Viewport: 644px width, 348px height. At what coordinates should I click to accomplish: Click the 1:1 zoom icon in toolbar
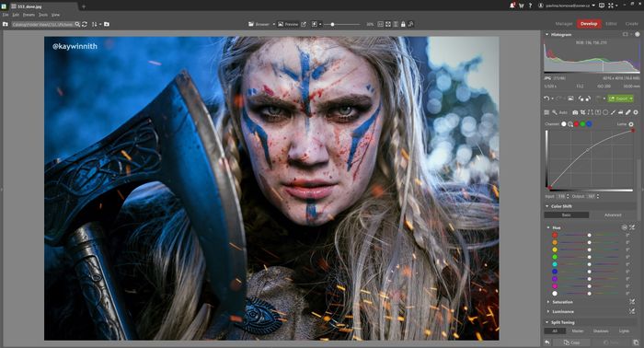click(x=380, y=24)
